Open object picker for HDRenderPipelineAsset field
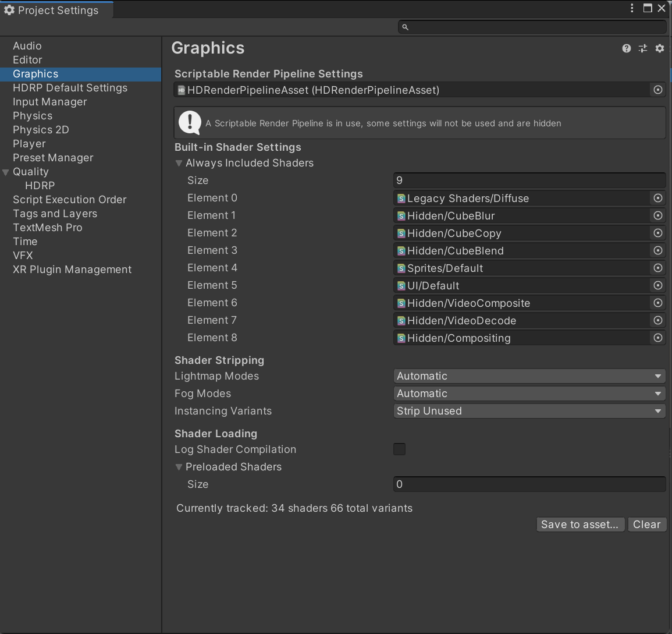 coord(658,90)
